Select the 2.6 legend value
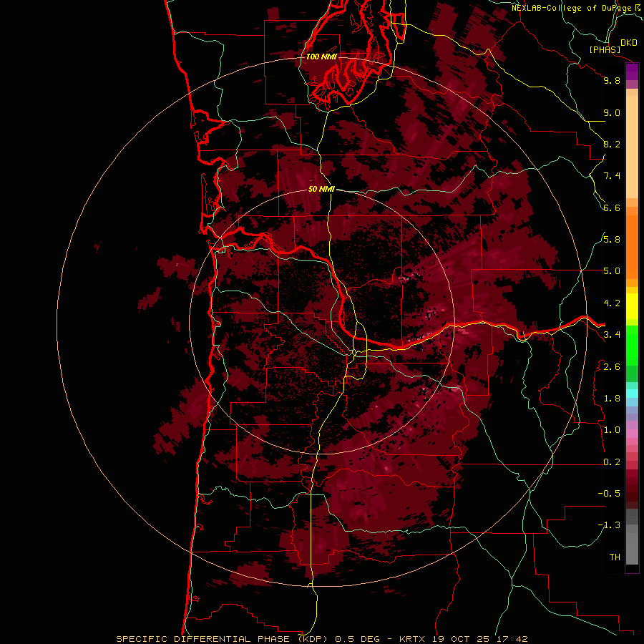Image resolution: width=644 pixels, height=644 pixels. [612, 367]
